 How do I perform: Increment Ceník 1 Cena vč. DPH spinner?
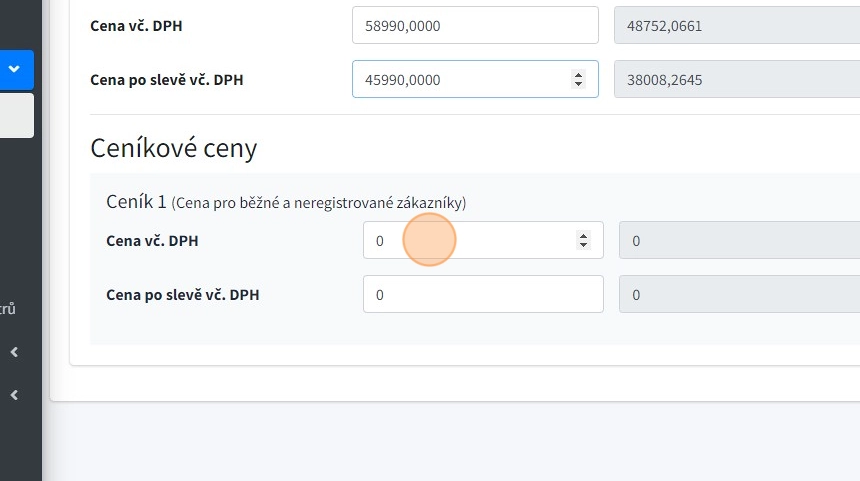point(583,236)
